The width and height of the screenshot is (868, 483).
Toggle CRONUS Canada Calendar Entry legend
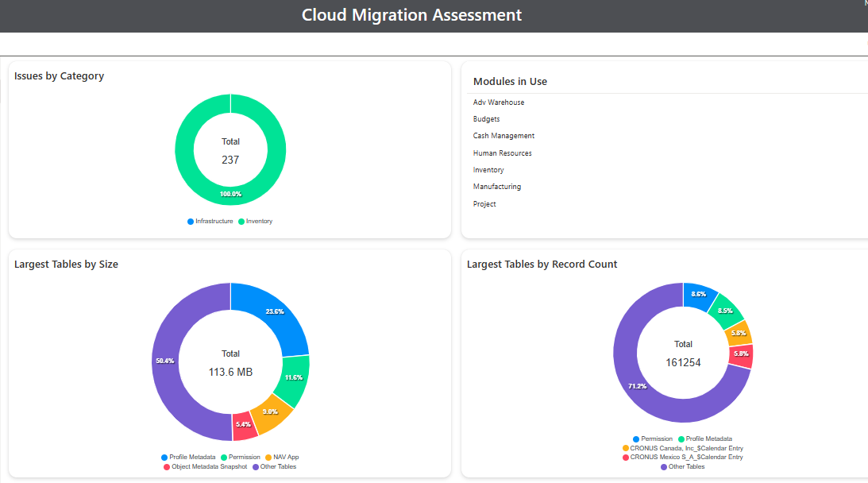pyautogui.click(x=682, y=448)
